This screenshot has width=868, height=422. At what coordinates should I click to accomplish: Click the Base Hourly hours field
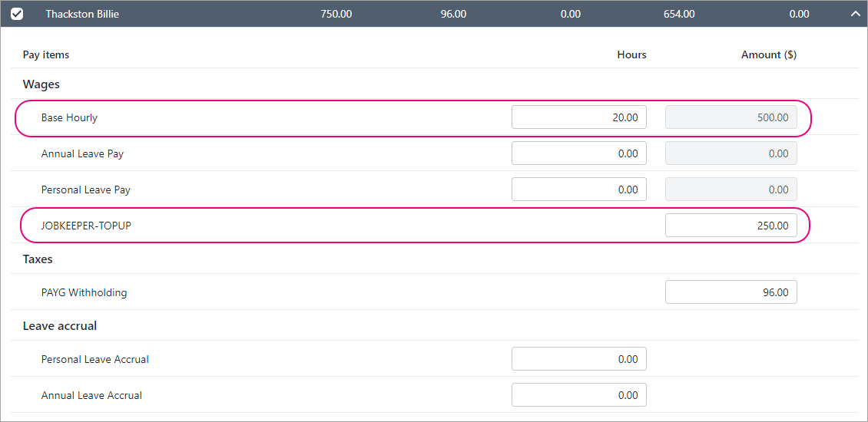pyautogui.click(x=578, y=117)
